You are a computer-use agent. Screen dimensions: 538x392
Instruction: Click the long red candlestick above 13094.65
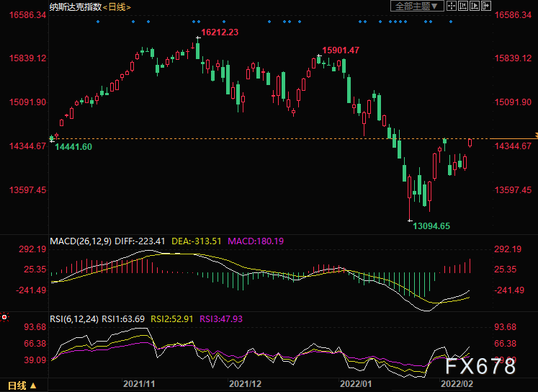tap(409, 187)
